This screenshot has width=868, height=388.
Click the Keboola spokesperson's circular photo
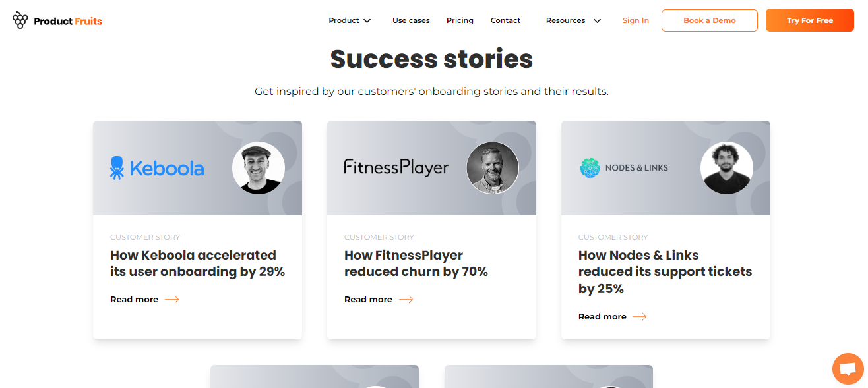259,168
